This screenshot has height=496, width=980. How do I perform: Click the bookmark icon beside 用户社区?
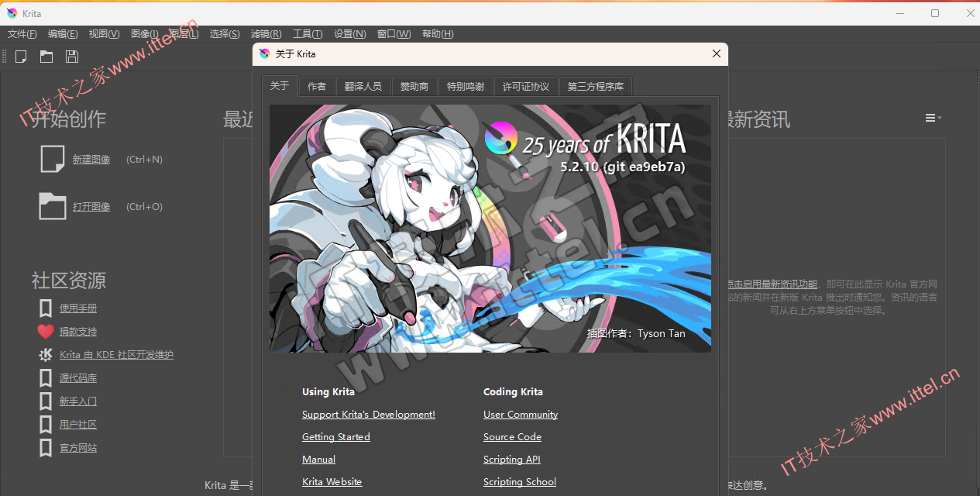pos(46,425)
